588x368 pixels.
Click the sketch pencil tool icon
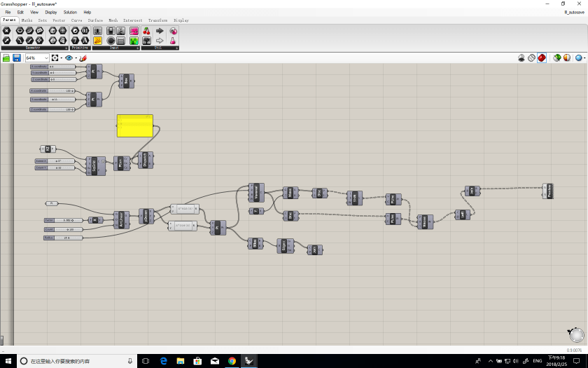[83, 57]
